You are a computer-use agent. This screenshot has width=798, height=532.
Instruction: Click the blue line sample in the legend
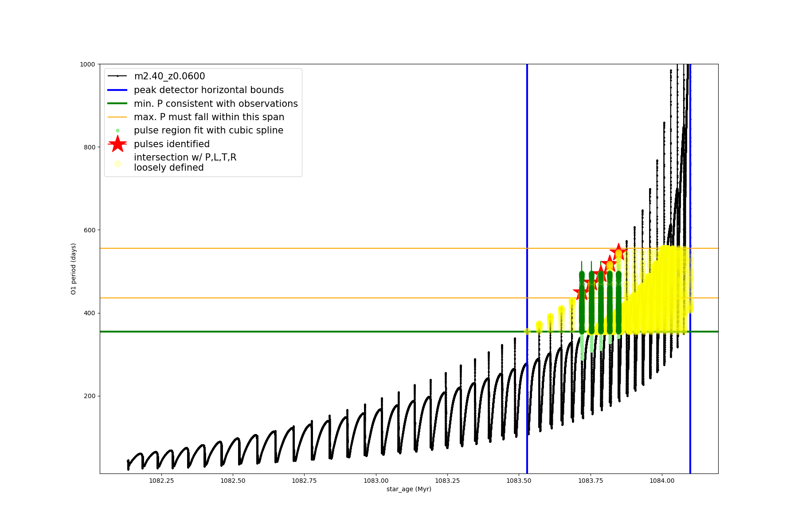tap(117, 90)
